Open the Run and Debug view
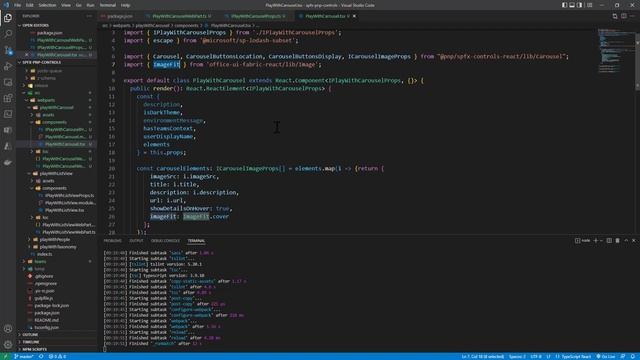 pos(8,66)
